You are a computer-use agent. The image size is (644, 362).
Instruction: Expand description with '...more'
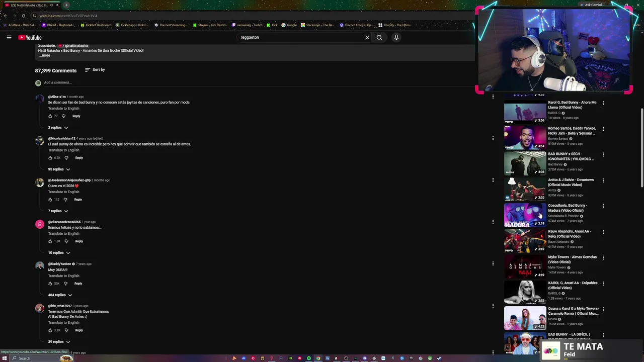[44, 55]
